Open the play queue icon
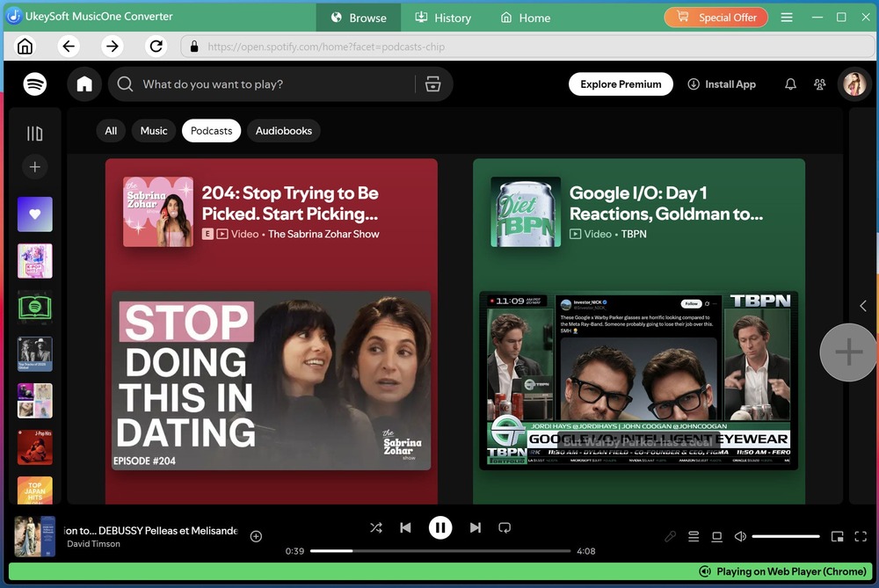The width and height of the screenshot is (879, 588). [694, 536]
